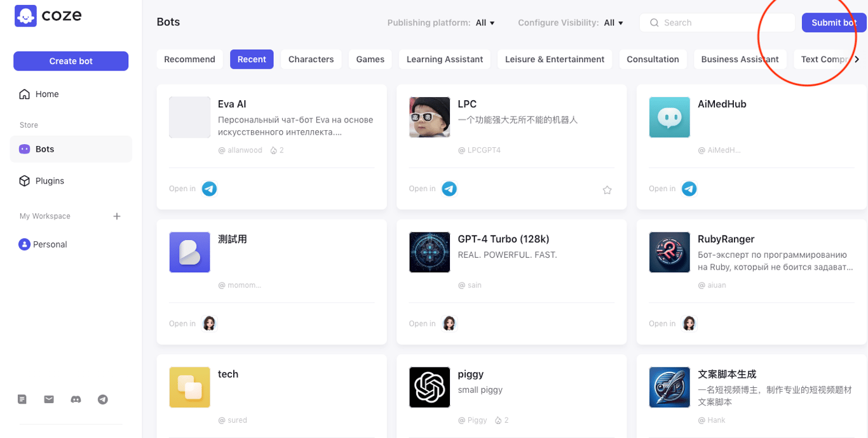Open the RubyRanger bot title
The height and width of the screenshot is (438, 868).
[x=726, y=239]
